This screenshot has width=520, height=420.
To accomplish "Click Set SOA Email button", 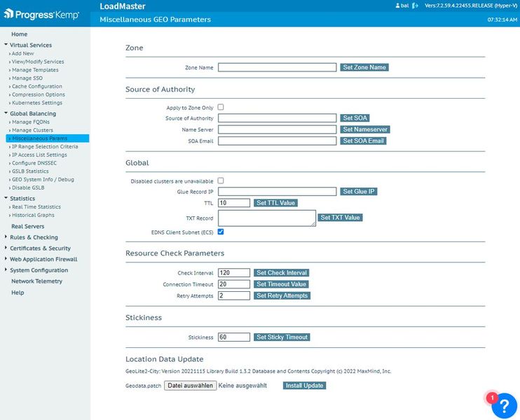I will 363,141.
